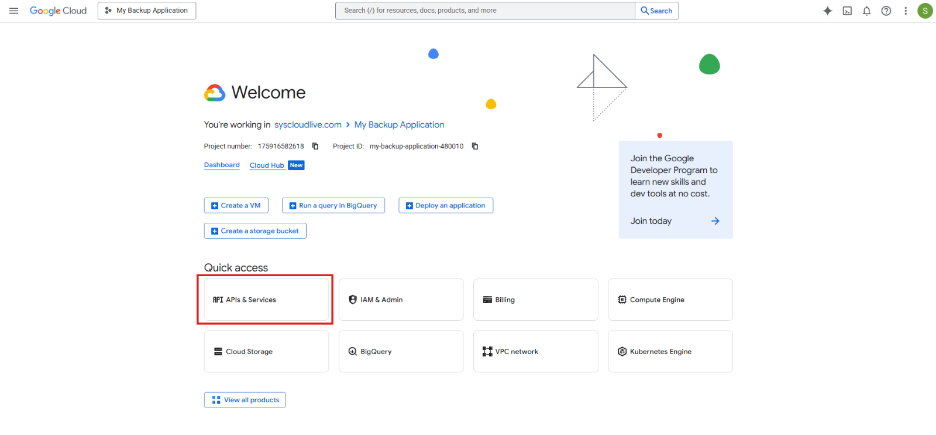Open the My Backup Application project picker

tap(147, 11)
